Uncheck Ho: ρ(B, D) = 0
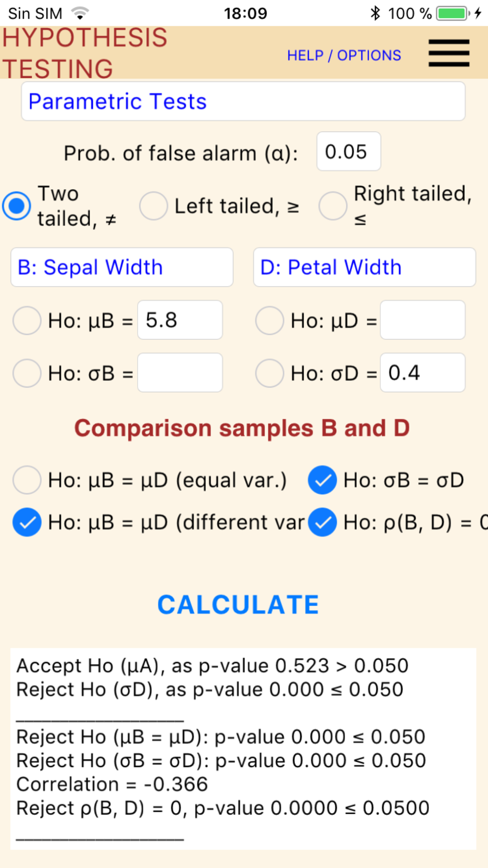Screen dimensions: 488x868 pos(322,522)
